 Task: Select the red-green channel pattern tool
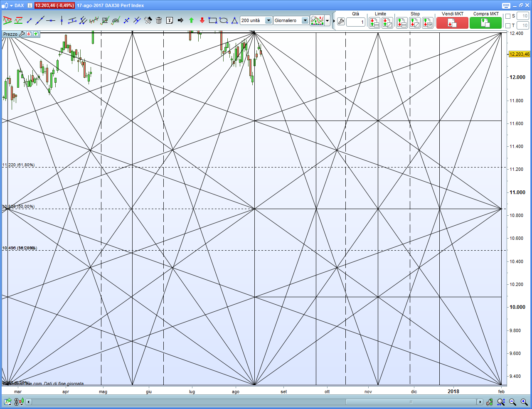7,20
